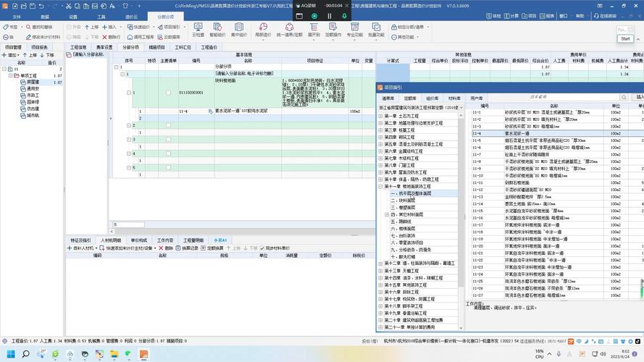Screen dimensions: 644x362
Task: Click the 云检查 cloud check icon
Action: pos(198,30)
